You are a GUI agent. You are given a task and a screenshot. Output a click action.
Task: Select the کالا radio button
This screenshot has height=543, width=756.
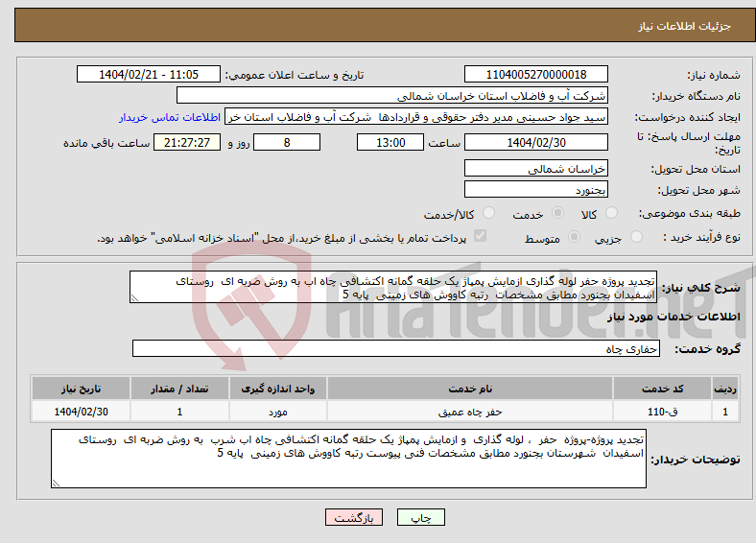pyautogui.click(x=611, y=213)
